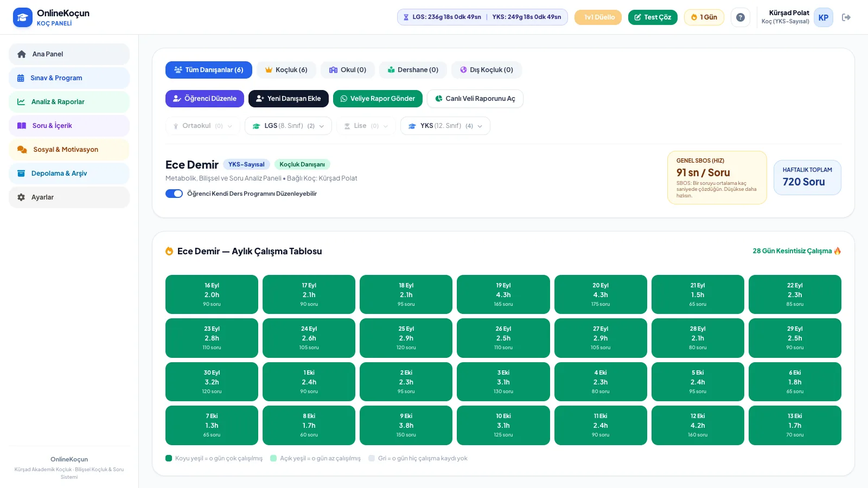Click the book icon beside Soru & İçerik
868x488 pixels.
point(22,126)
